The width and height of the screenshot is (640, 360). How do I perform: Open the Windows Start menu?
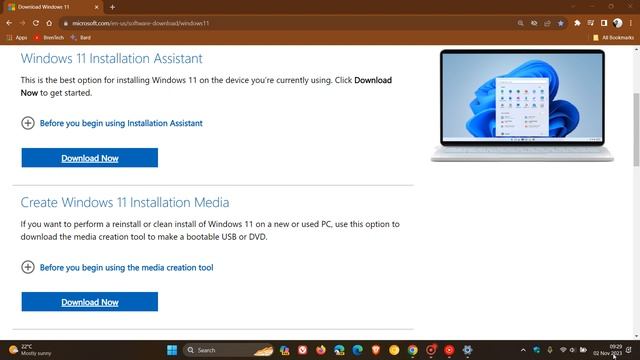click(172, 350)
